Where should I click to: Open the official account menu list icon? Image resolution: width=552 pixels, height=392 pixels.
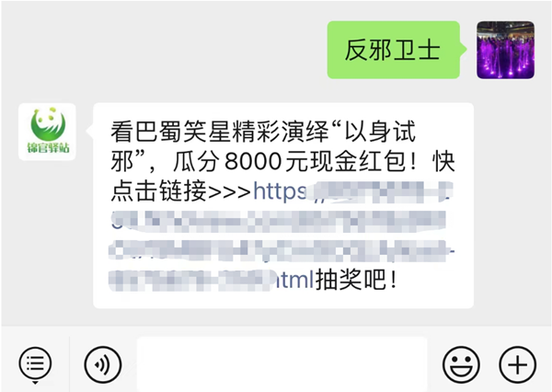(x=35, y=363)
